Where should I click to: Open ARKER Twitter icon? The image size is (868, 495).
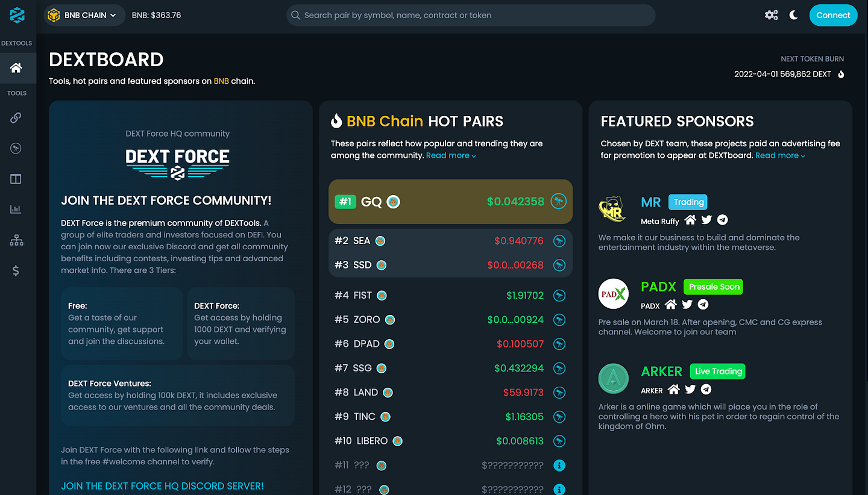(x=691, y=390)
